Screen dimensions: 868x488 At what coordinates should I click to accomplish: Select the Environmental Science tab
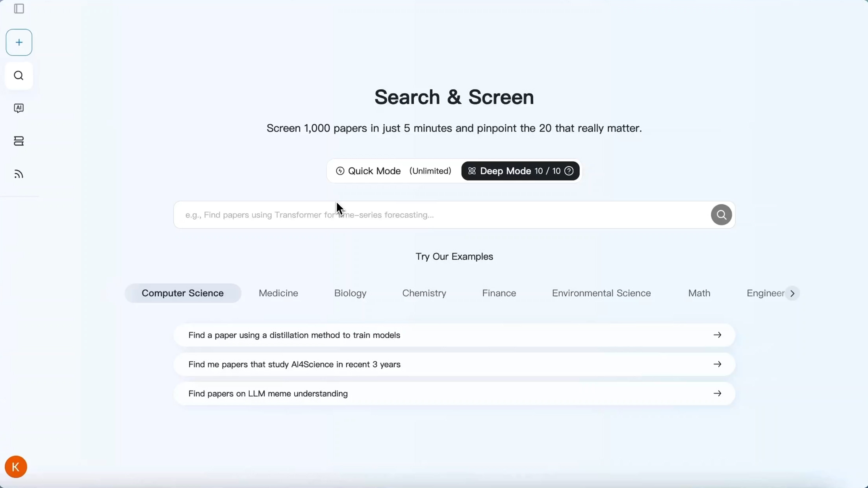click(601, 293)
